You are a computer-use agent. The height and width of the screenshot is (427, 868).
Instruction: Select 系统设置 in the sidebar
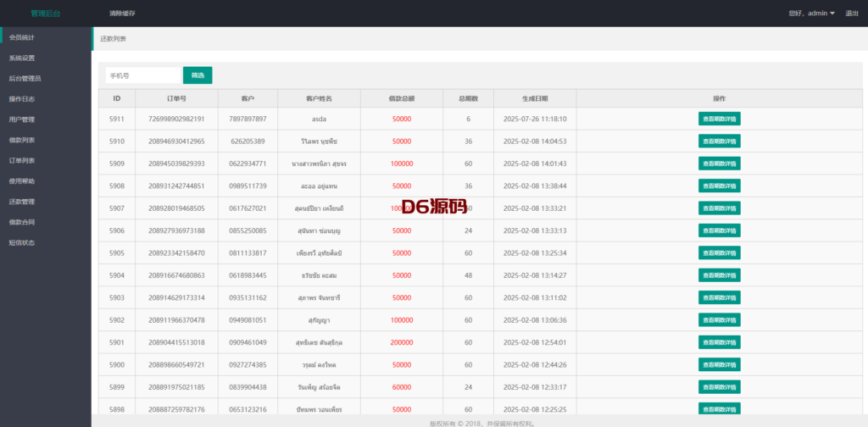[x=22, y=58]
